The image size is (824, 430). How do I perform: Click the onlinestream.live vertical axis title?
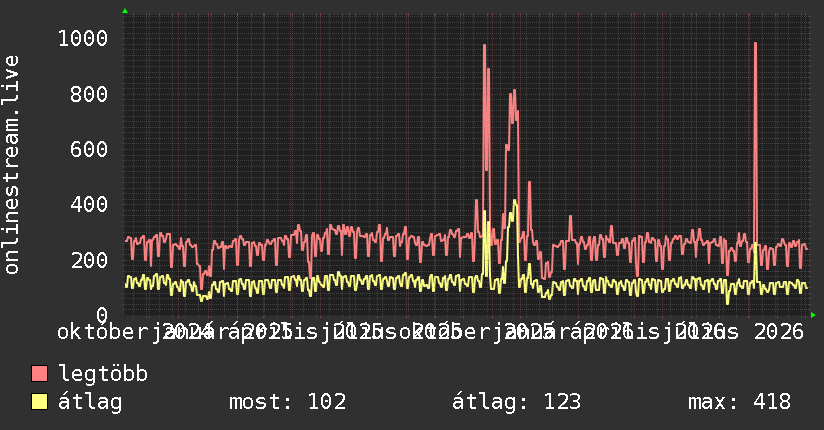click(x=11, y=165)
